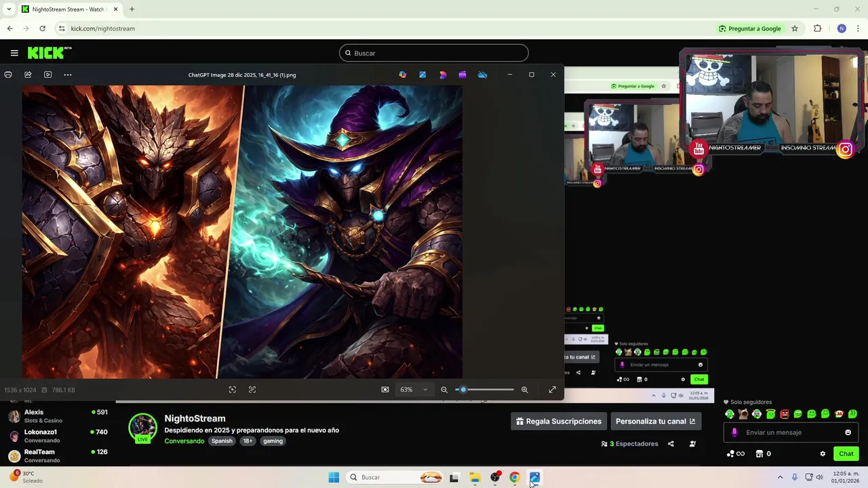
Task: Click the zoom out magnifier in Photos
Action: click(444, 390)
